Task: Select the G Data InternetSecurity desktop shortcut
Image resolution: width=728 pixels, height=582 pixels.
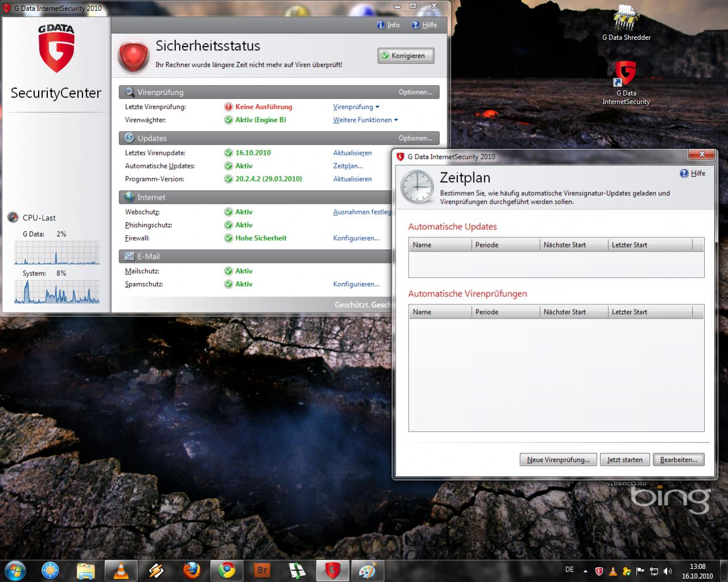Action: 626,83
